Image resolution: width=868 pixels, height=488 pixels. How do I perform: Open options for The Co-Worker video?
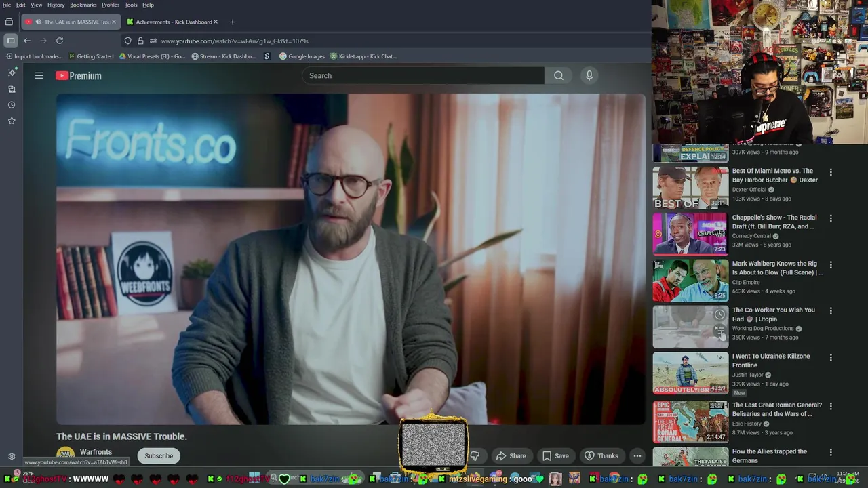tap(831, 311)
